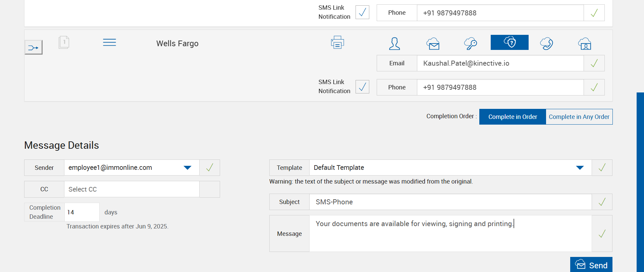Click the document pages icon
Screen dimensions: 644x272
pos(64,43)
